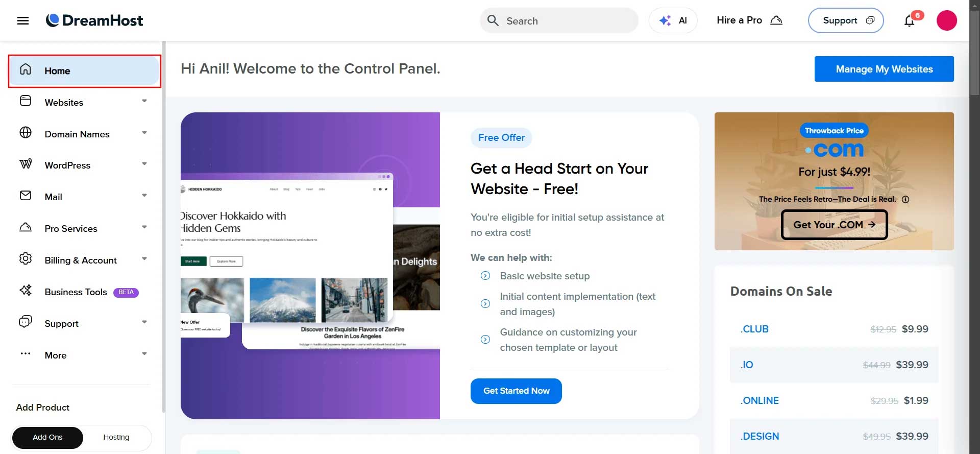Expand the More menu arrow
Screen dimensions: 980x454
(x=144, y=354)
